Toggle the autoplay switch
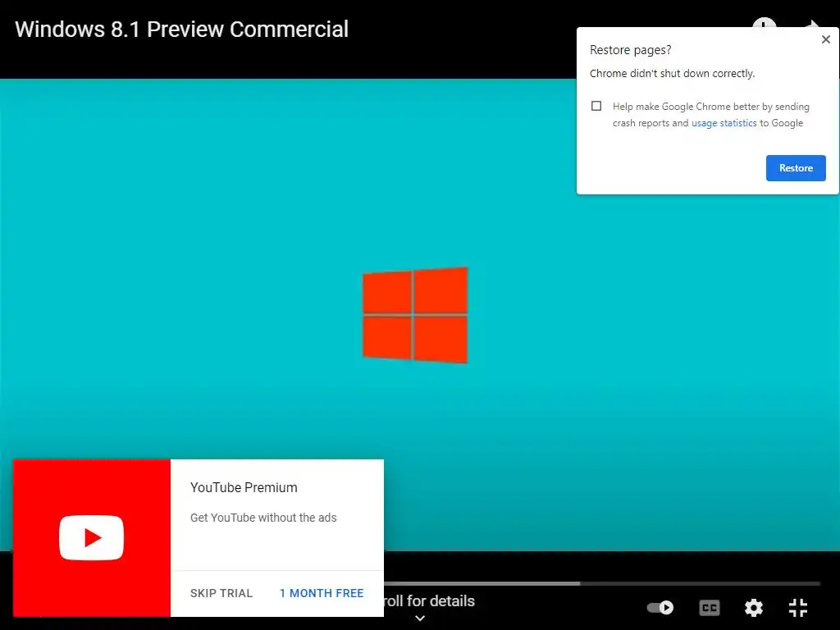This screenshot has height=630, width=840. pos(660,608)
